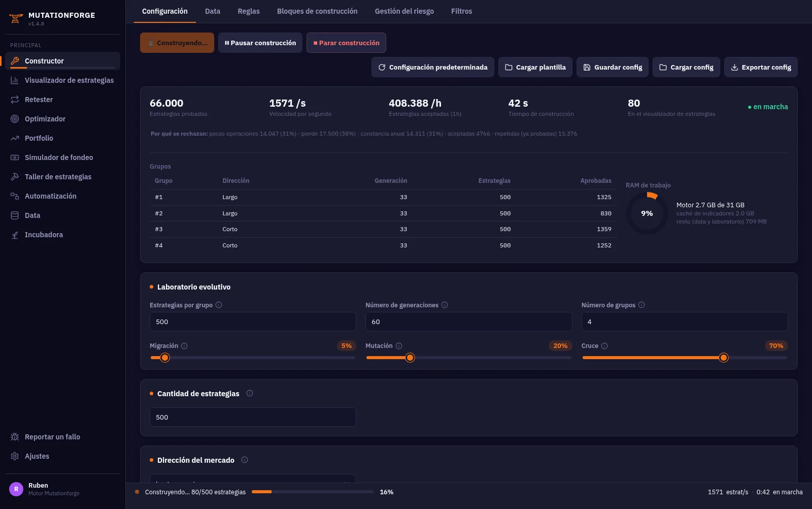Switch to the Data tab at top

pyautogui.click(x=213, y=11)
